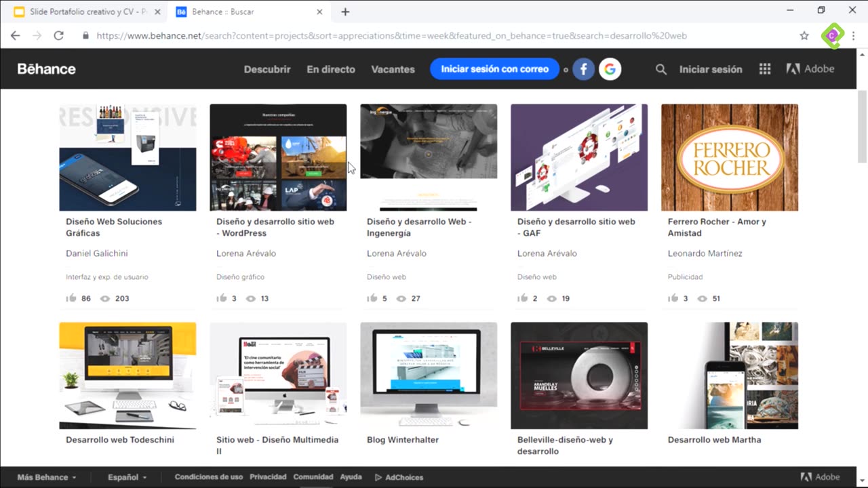Switch to the Behance :: Buscar tab
868x488 pixels.
(x=249, y=12)
